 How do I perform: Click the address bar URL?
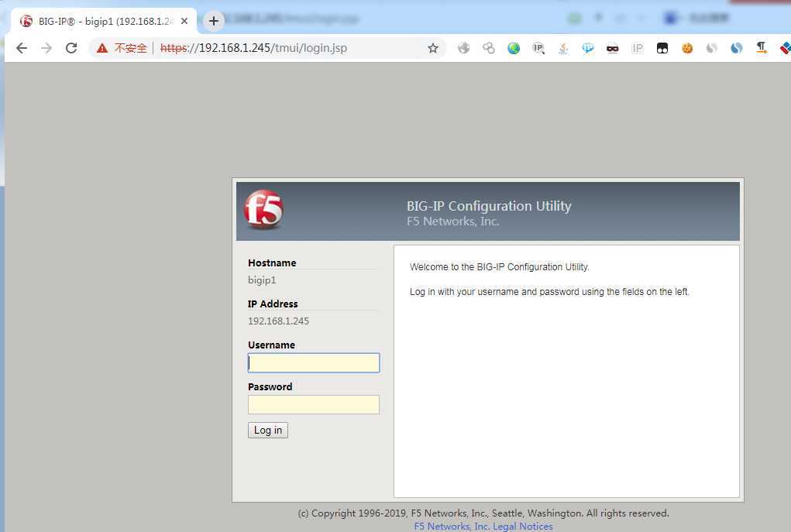tap(253, 48)
